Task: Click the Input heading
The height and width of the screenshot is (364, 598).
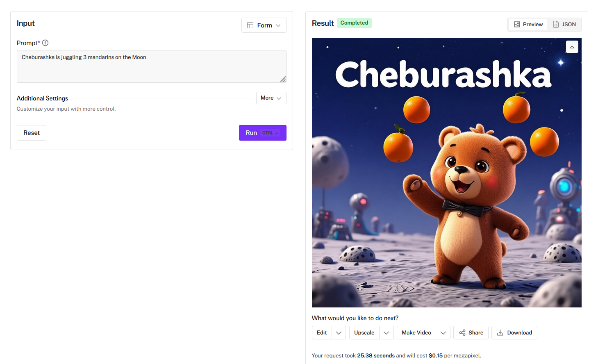Action: pos(26,23)
